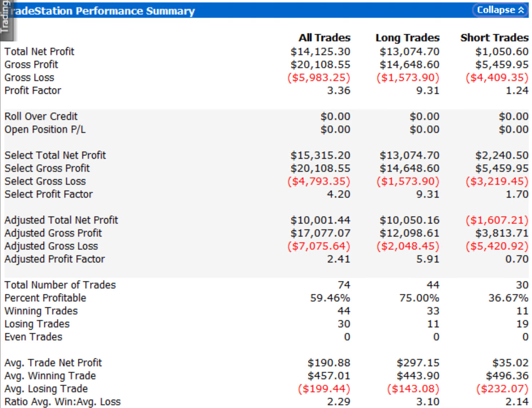Click the Total Net Profit row label

(x=39, y=51)
